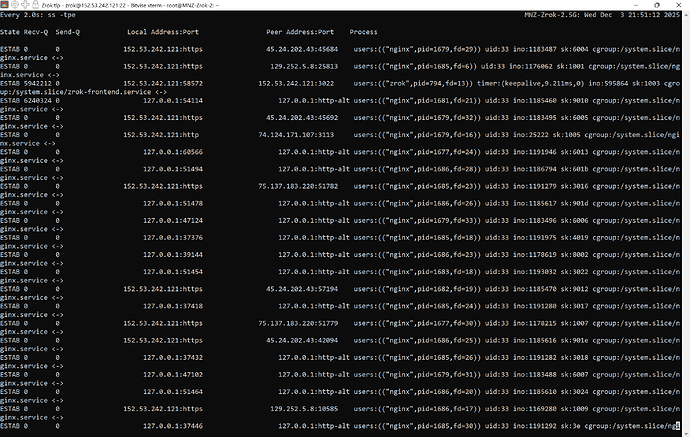Click peer address 75.137.183.220:51779
The image size is (690, 437).
pos(298,324)
